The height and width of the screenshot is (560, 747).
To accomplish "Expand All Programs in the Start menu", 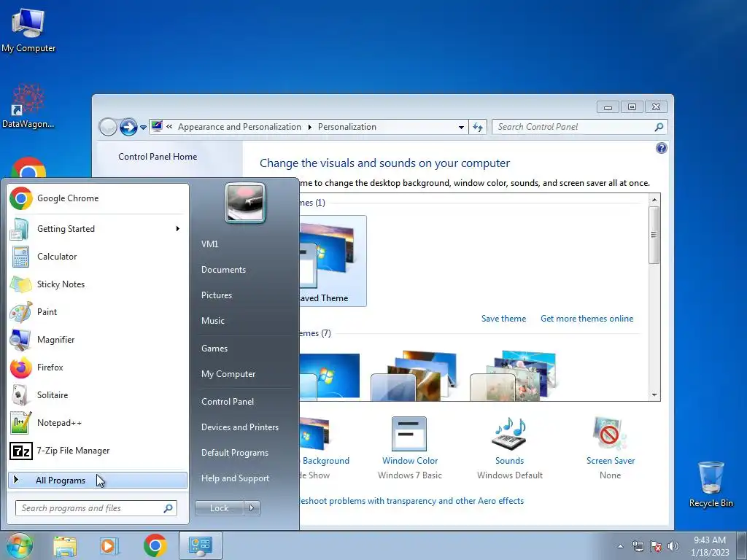I will point(98,481).
